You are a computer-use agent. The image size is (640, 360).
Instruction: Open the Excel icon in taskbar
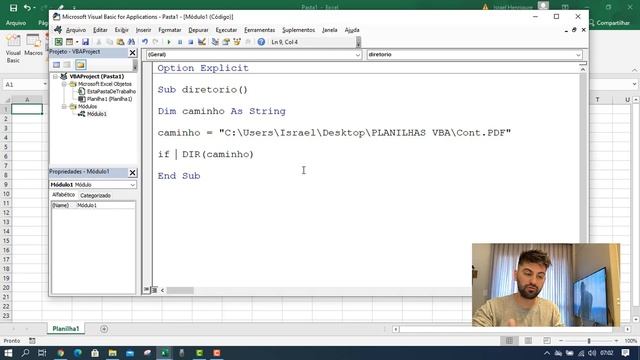click(164, 353)
